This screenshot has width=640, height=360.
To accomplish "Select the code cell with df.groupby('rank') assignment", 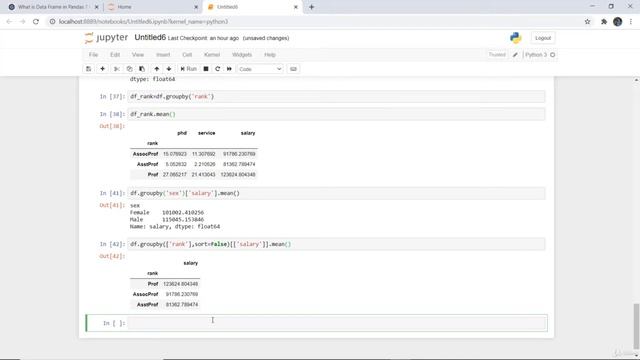I will click(x=337, y=97).
